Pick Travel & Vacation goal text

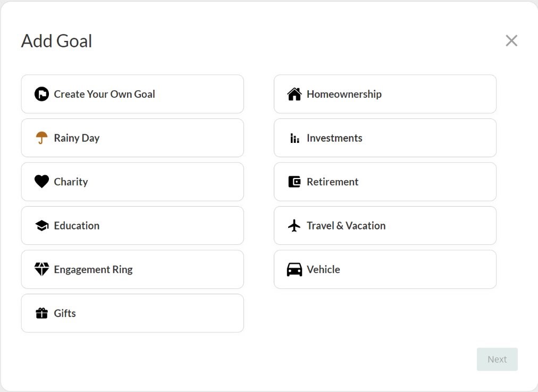point(346,226)
